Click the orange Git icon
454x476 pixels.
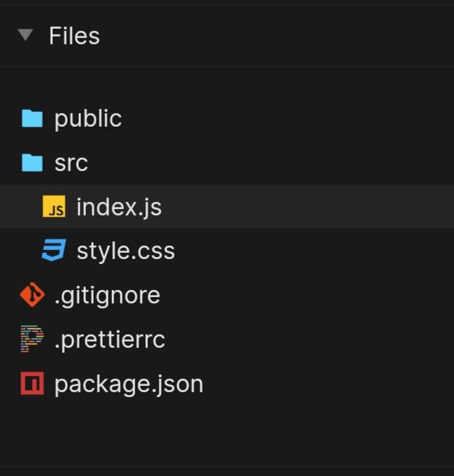coord(32,295)
